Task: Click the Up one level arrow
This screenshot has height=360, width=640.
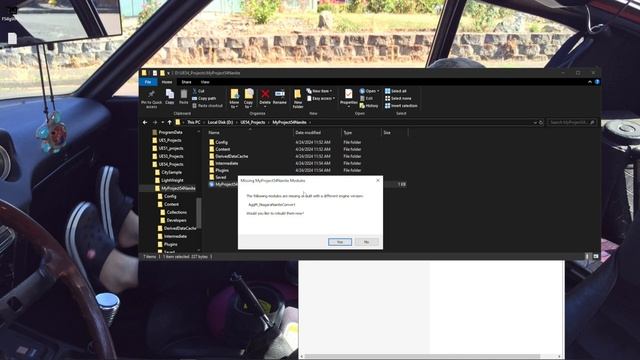Action: [x=169, y=122]
